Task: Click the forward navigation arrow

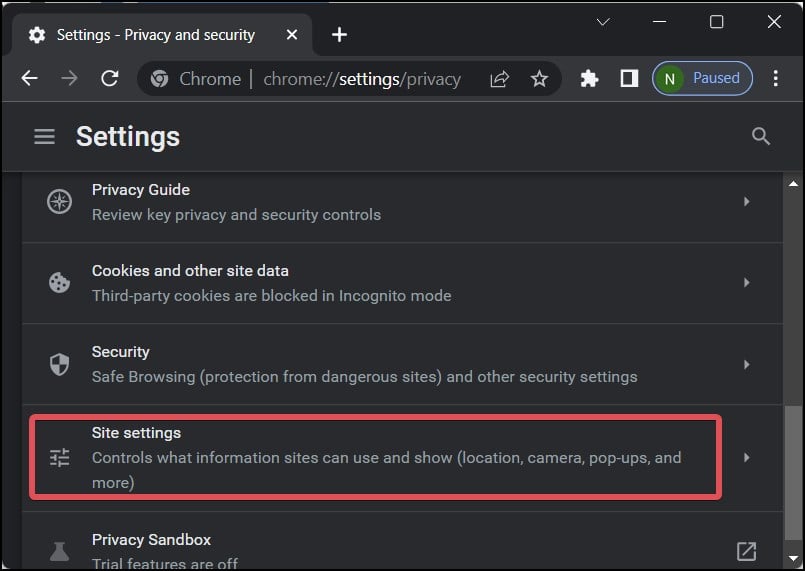Action: pyautogui.click(x=69, y=79)
